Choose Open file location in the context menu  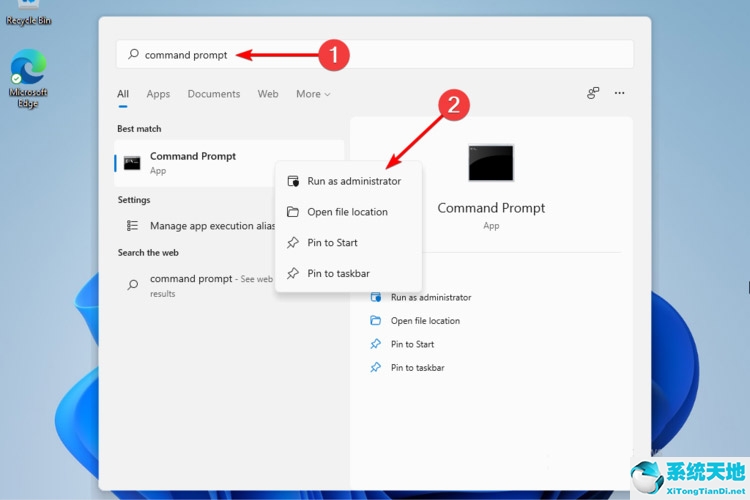(x=347, y=212)
